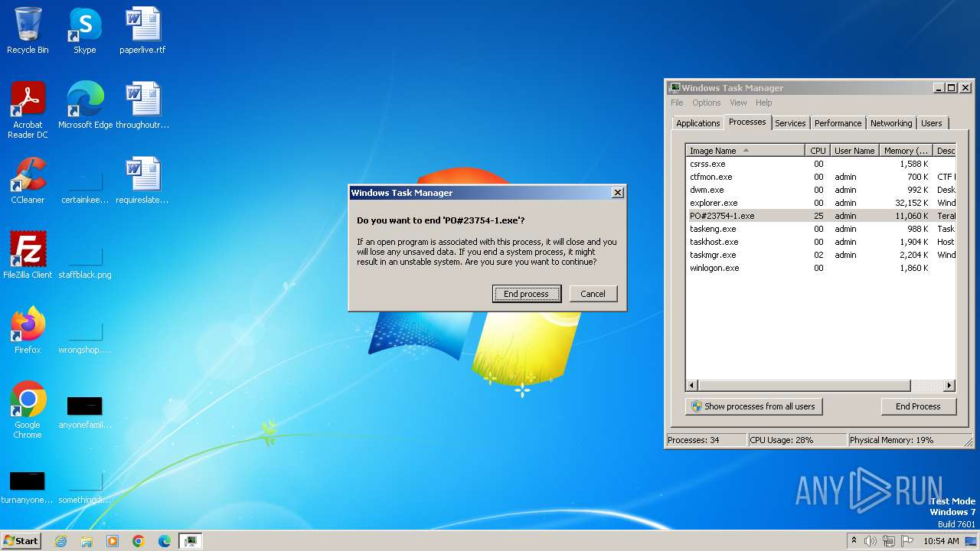Image resolution: width=980 pixels, height=551 pixels.
Task: Launch Firefox desktop shortcut
Action: (x=28, y=331)
